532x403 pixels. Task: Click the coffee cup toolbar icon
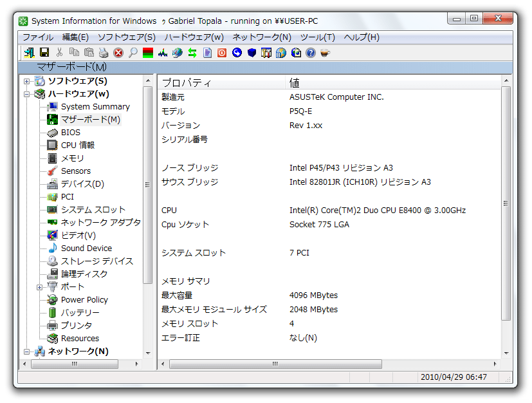pyautogui.click(x=325, y=53)
